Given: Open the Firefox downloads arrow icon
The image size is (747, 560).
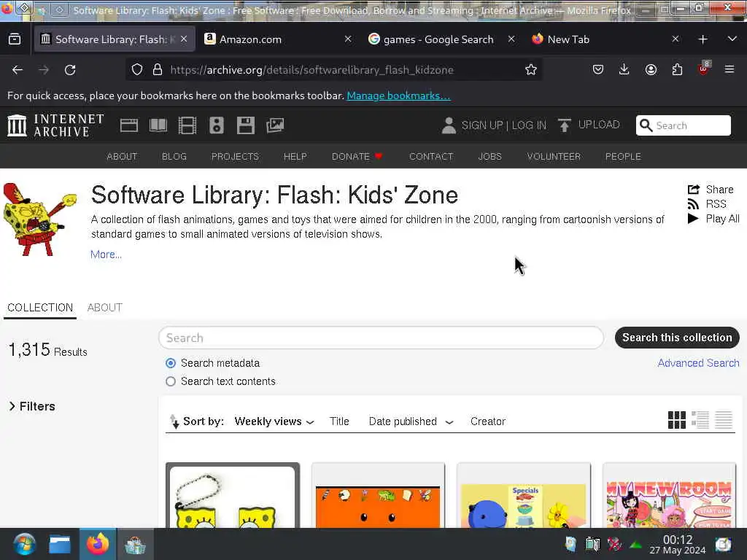Looking at the screenshot, I should click(x=624, y=69).
